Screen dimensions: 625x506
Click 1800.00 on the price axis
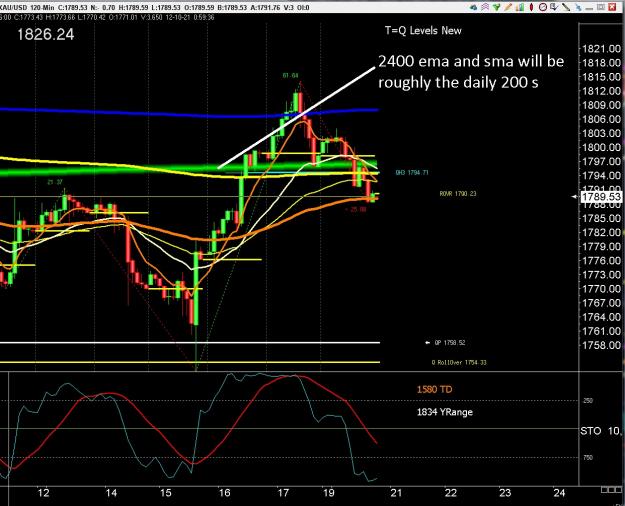601,148
